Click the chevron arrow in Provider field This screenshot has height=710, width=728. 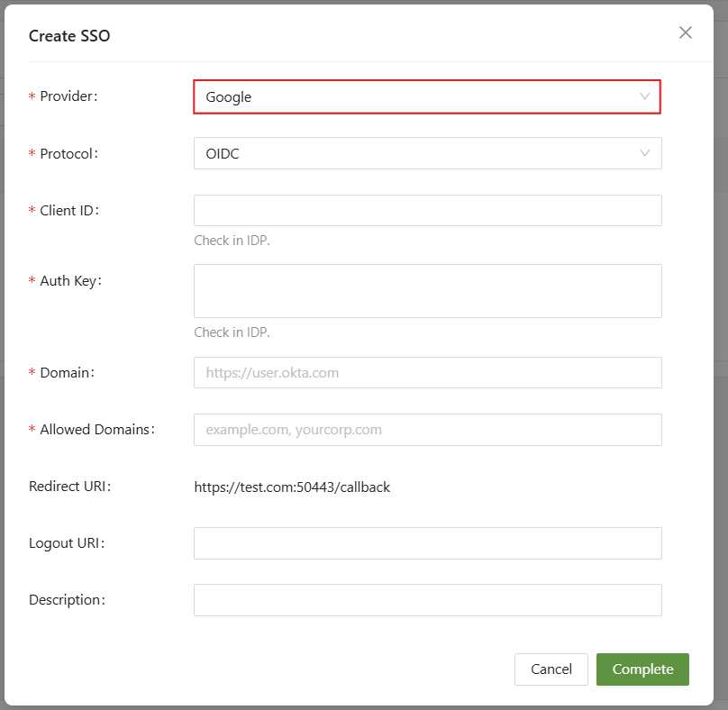[645, 96]
